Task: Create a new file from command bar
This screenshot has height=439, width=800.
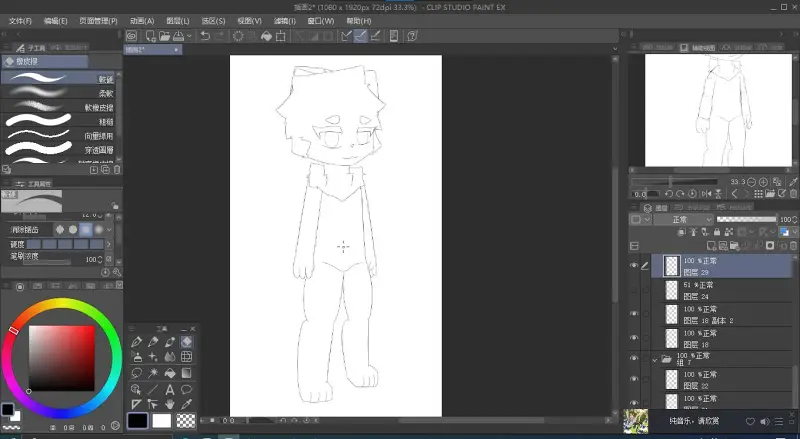Action: click(151, 36)
